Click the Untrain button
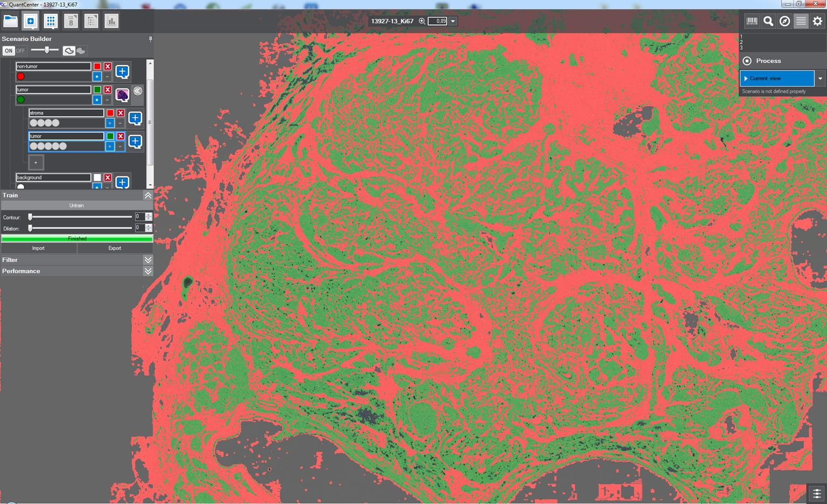 coord(76,205)
